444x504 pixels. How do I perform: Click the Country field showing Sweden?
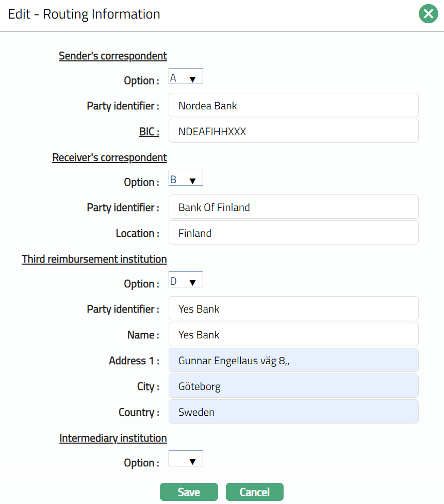point(293,412)
